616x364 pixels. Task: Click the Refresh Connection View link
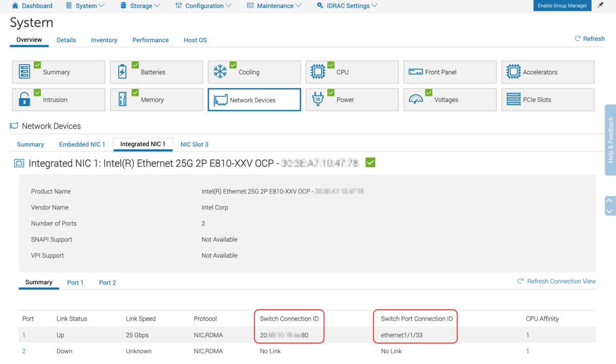[x=561, y=281]
